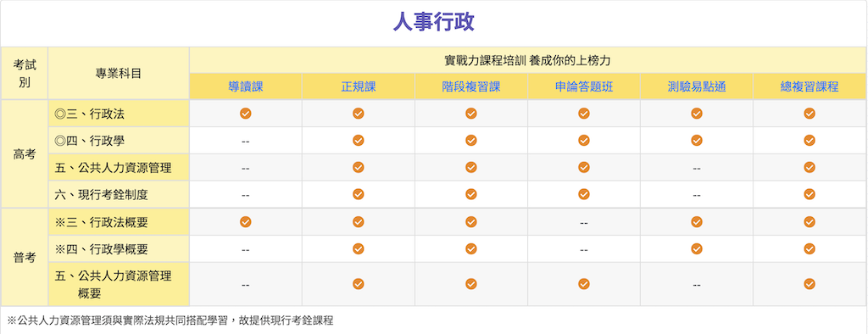Click checkmark for 公共人力資源管理概要 under 申論答題班
This screenshot has width=868, height=334.
coord(584,284)
